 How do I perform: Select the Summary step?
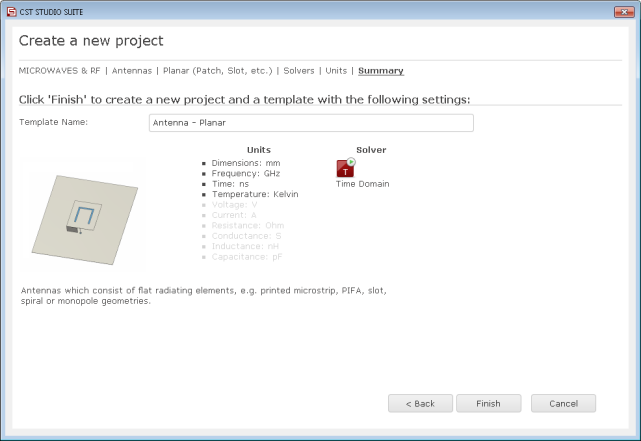pyautogui.click(x=381, y=71)
